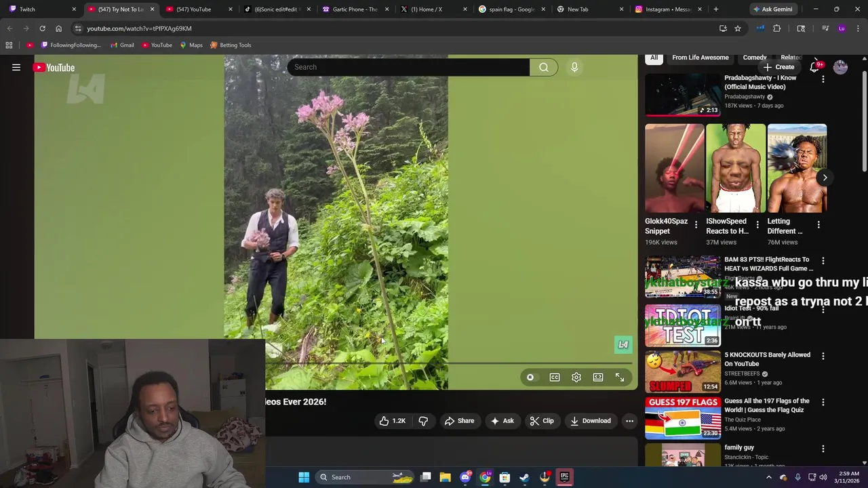The image size is (868, 488).
Task: Open the YouTube hamburger guide menu
Action: coord(16,67)
